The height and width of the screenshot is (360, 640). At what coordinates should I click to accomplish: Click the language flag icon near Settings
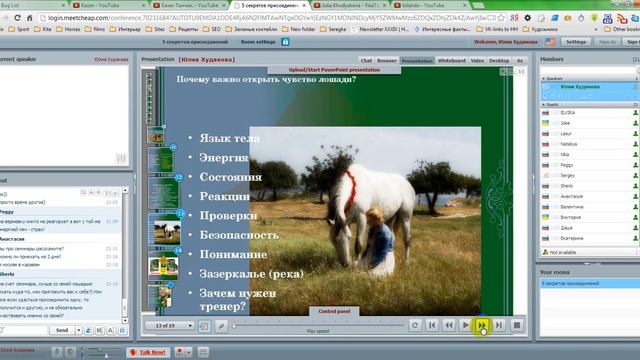(550, 42)
